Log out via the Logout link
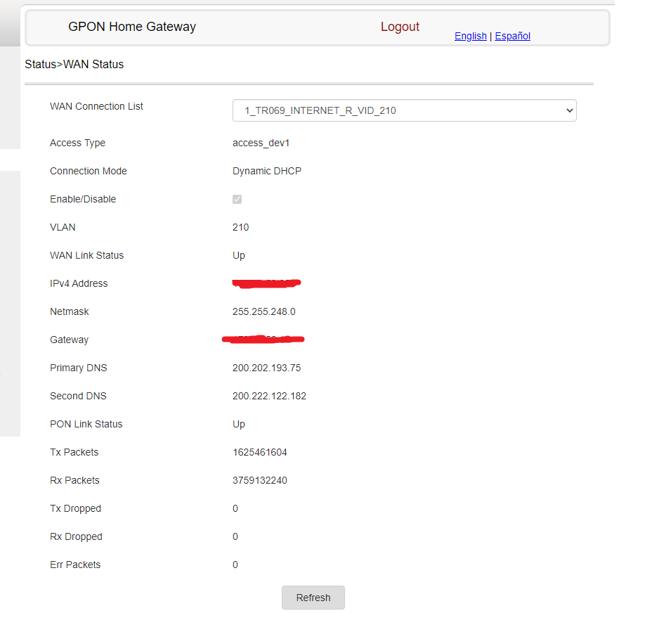This screenshot has width=652, height=644. [400, 27]
